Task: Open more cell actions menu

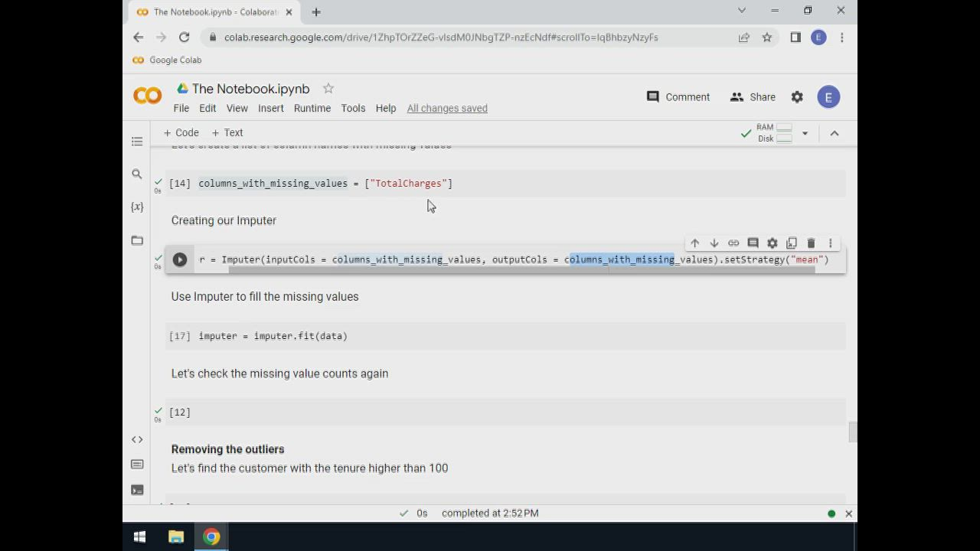Action: click(830, 243)
